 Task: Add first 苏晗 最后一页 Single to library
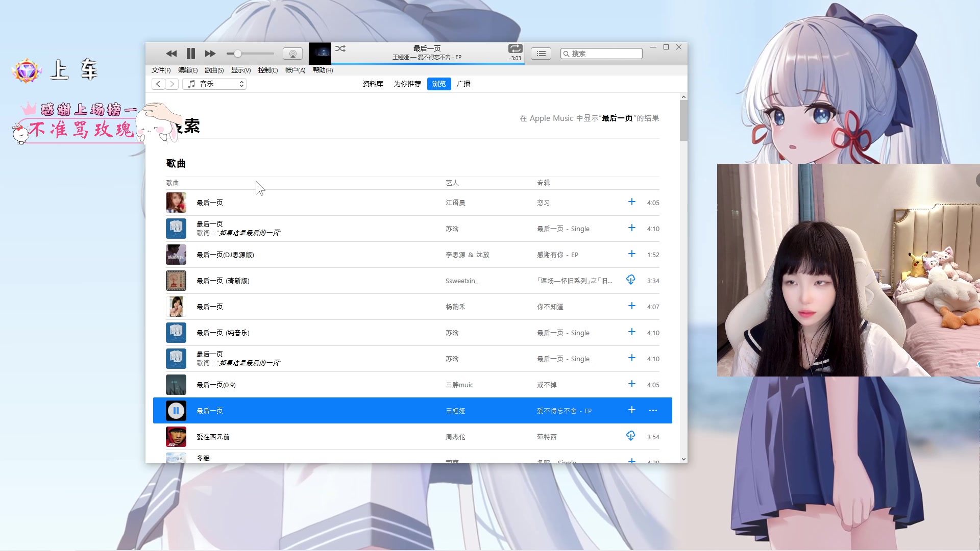click(632, 228)
